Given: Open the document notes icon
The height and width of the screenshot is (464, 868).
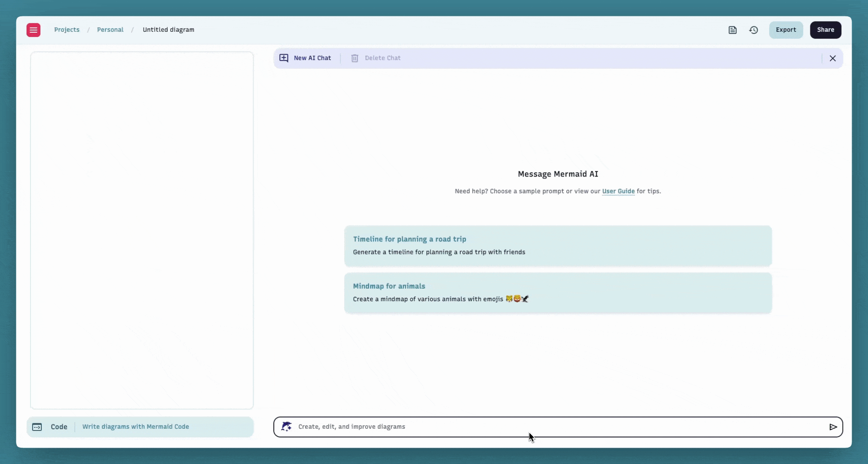Looking at the screenshot, I should [x=733, y=30].
